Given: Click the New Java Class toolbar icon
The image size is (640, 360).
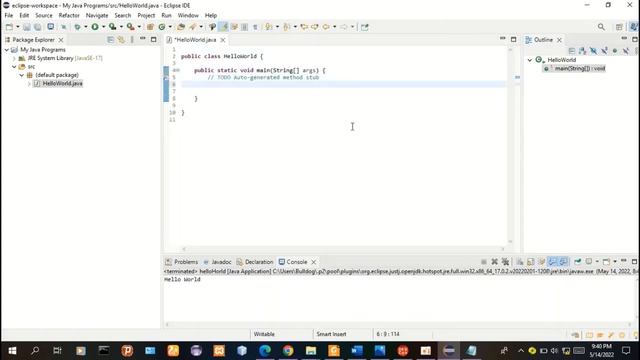Looking at the screenshot, I should [x=162, y=27].
